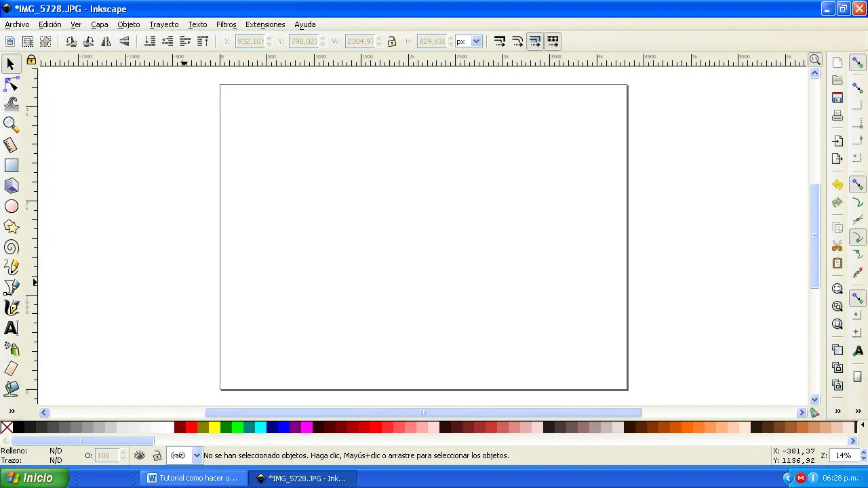Open the Edición menu
The height and width of the screenshot is (488, 868).
point(50,24)
